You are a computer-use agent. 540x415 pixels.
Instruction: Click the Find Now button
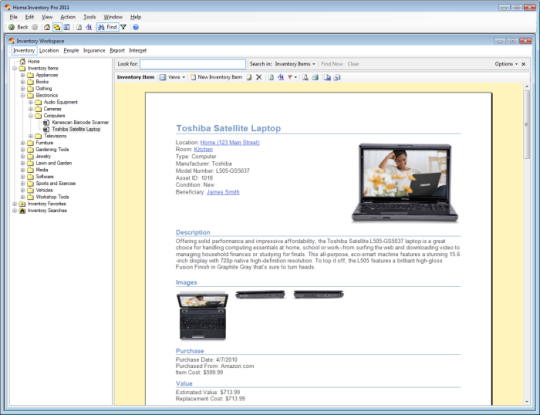(x=332, y=64)
